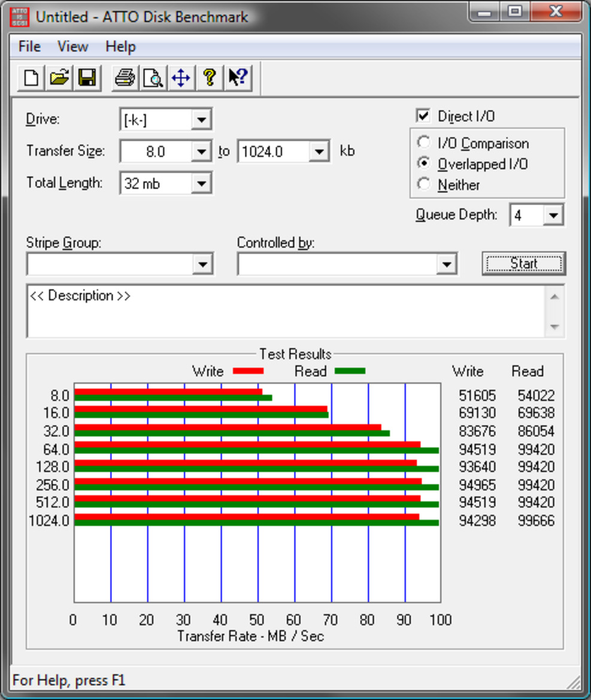Click write value 93640

tap(477, 467)
